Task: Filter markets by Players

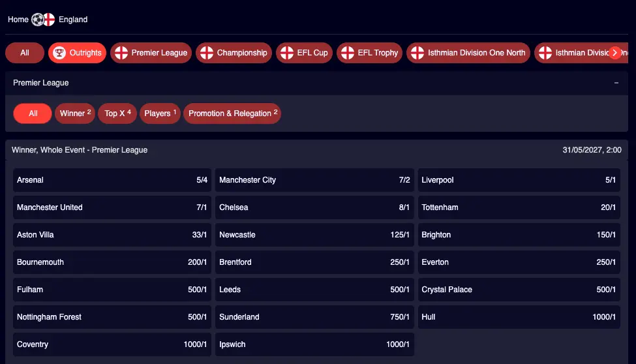Action: point(160,114)
